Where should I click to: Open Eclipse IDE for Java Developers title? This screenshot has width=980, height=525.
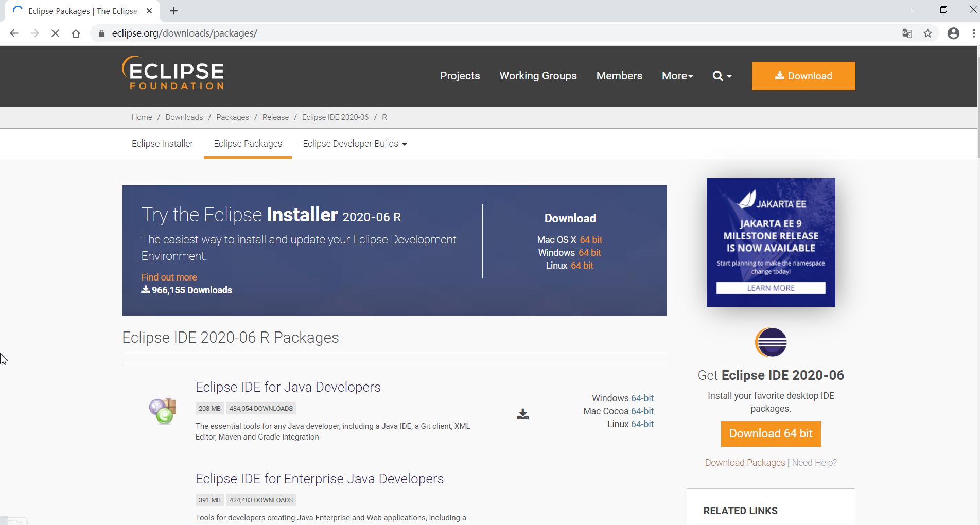(288, 387)
